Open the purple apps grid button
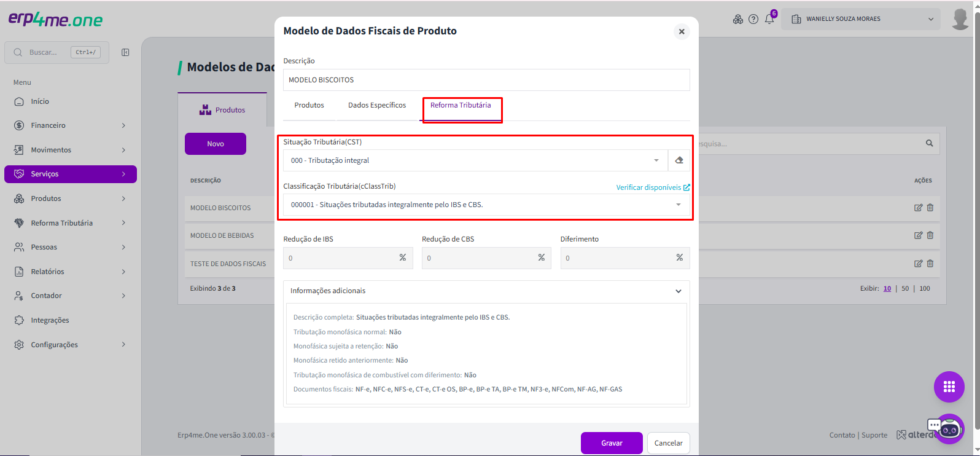 point(949,387)
